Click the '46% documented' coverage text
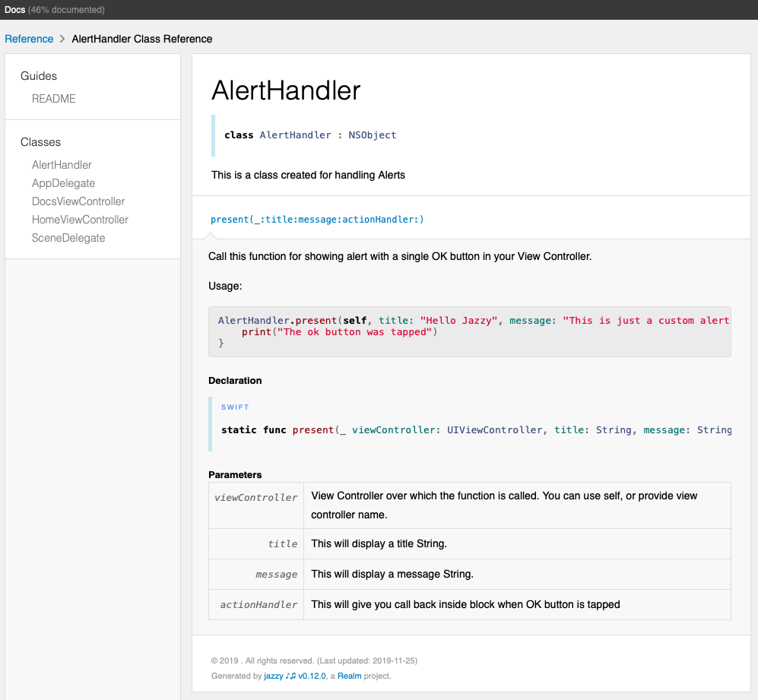Screen dimensions: 758x700 tap(66, 10)
